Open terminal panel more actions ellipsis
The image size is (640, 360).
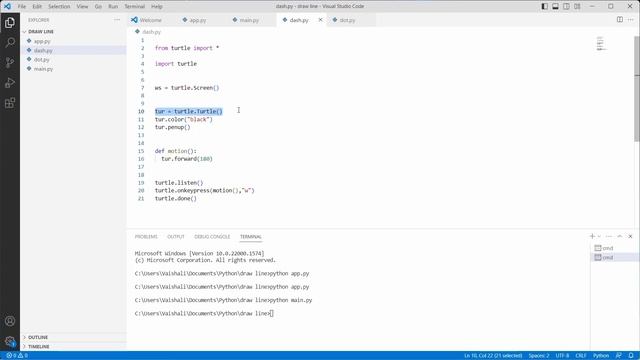[x=609, y=236]
